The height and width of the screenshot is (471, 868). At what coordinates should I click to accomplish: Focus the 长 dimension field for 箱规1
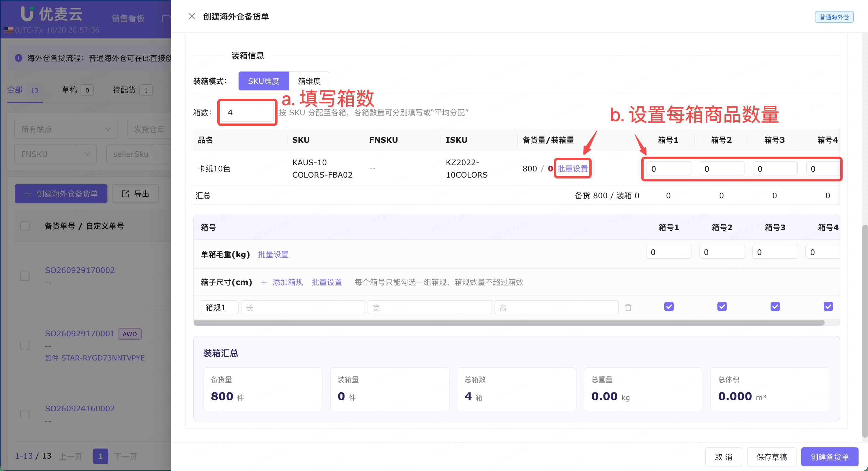tap(303, 308)
